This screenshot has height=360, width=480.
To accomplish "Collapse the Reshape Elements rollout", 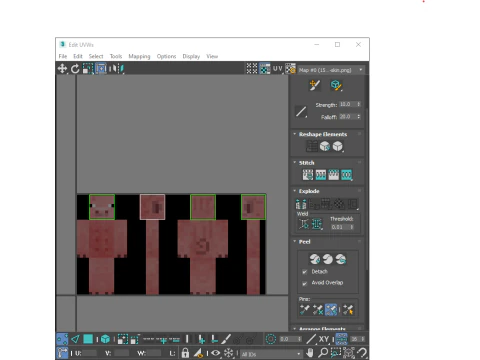I will click(x=323, y=134).
